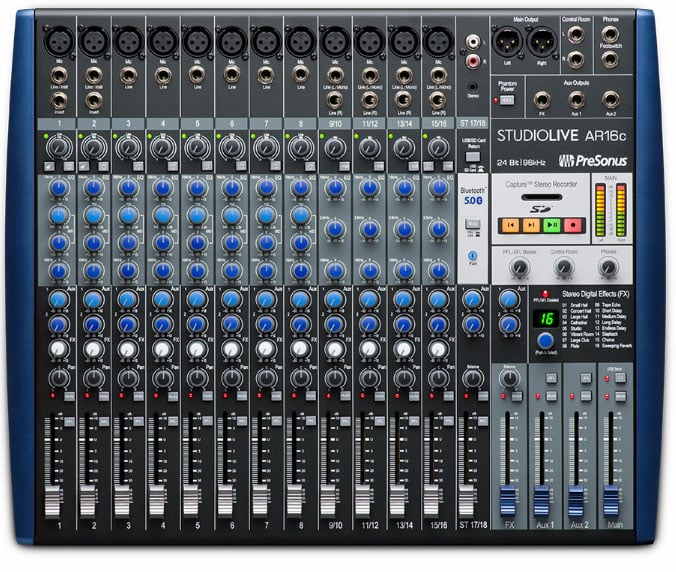Hit the previous-track button on Capture recorder
676x572 pixels.
pyautogui.click(x=510, y=225)
